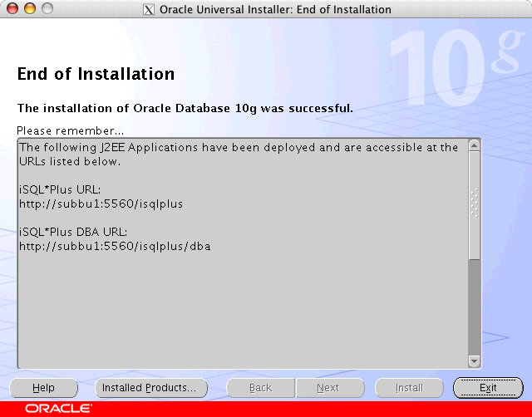This screenshot has width=532, height=417.
Task: Click the Oracle logo in the red footer
Action: pyautogui.click(x=58, y=409)
